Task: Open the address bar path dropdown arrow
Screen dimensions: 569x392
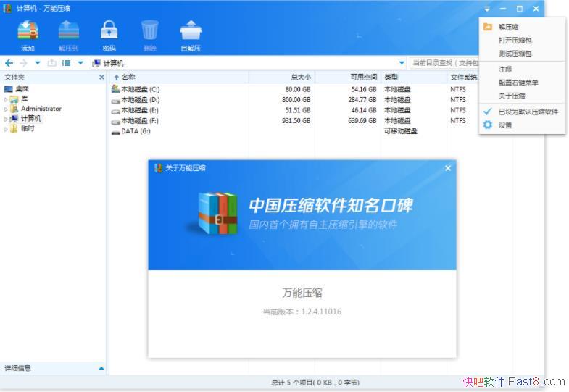Action: [402, 63]
